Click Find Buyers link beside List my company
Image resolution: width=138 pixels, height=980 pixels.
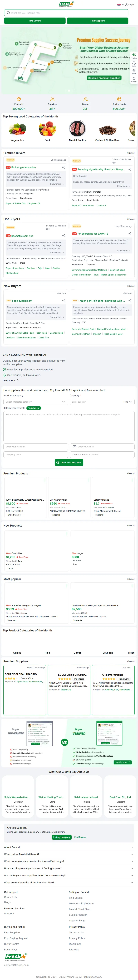click(80, 837)
